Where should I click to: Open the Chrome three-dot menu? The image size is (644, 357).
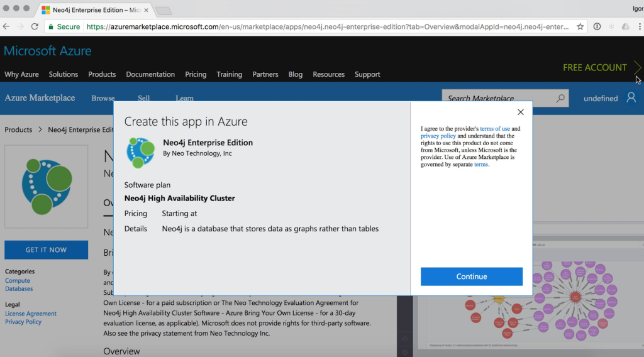[640, 26]
